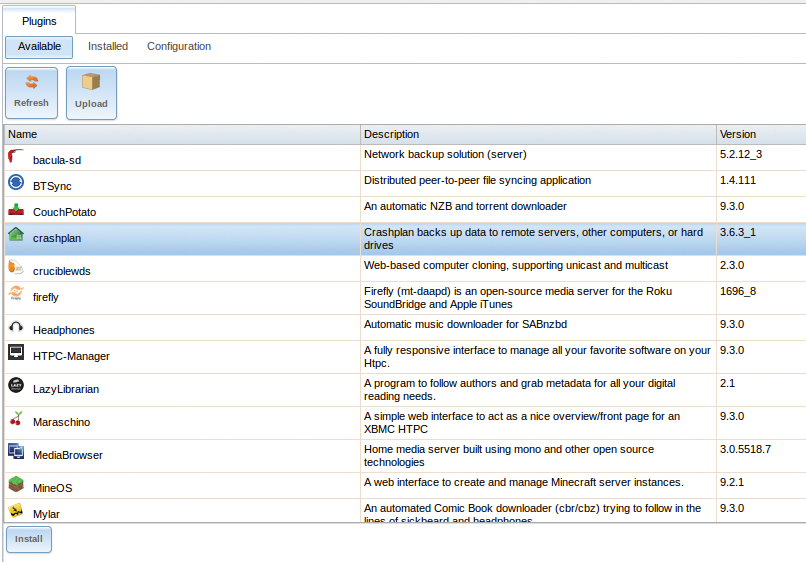Click the MineOS grass block icon
The image size is (806, 562).
pos(16,484)
